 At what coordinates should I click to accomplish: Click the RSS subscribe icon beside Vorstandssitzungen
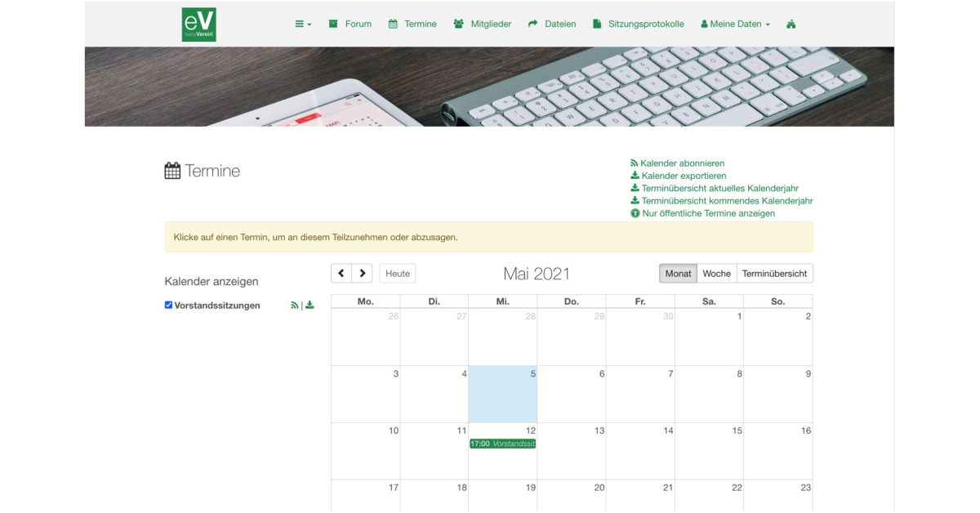click(x=295, y=306)
